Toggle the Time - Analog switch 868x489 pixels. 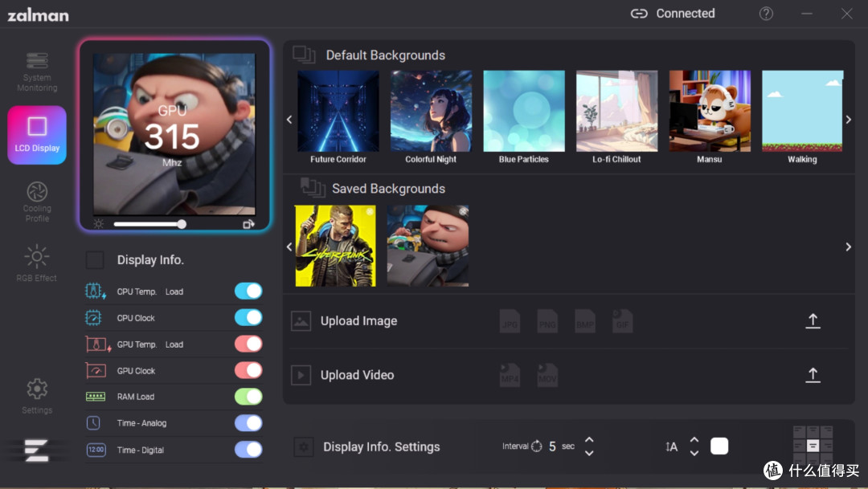point(248,423)
